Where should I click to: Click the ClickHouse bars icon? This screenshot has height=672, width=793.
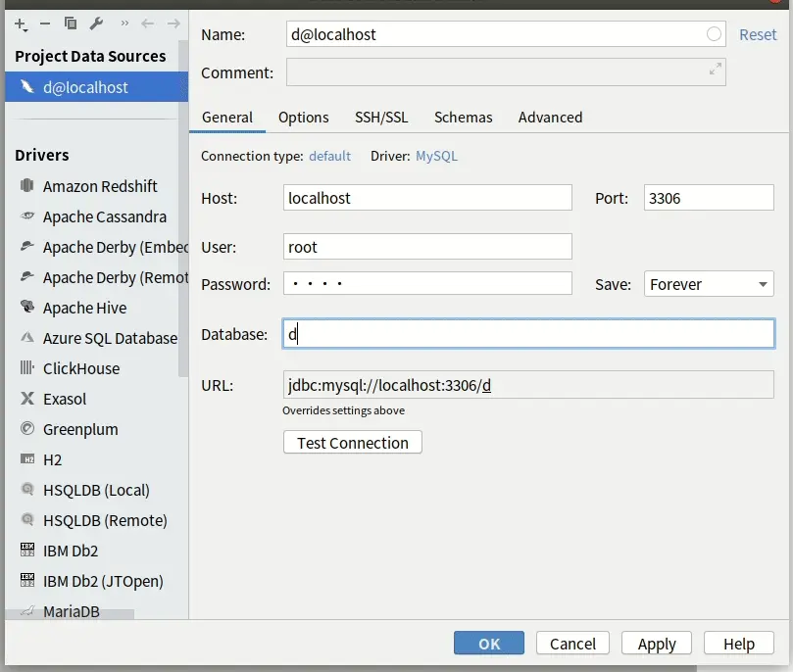27,367
